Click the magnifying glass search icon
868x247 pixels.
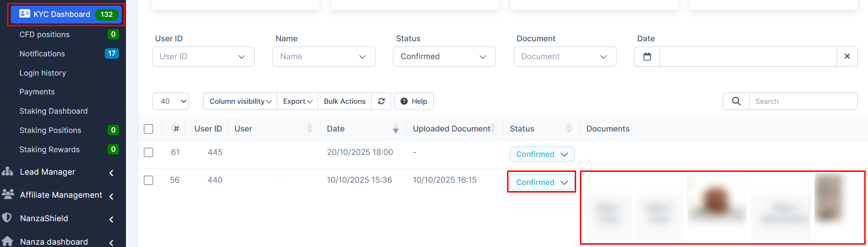pyautogui.click(x=736, y=101)
